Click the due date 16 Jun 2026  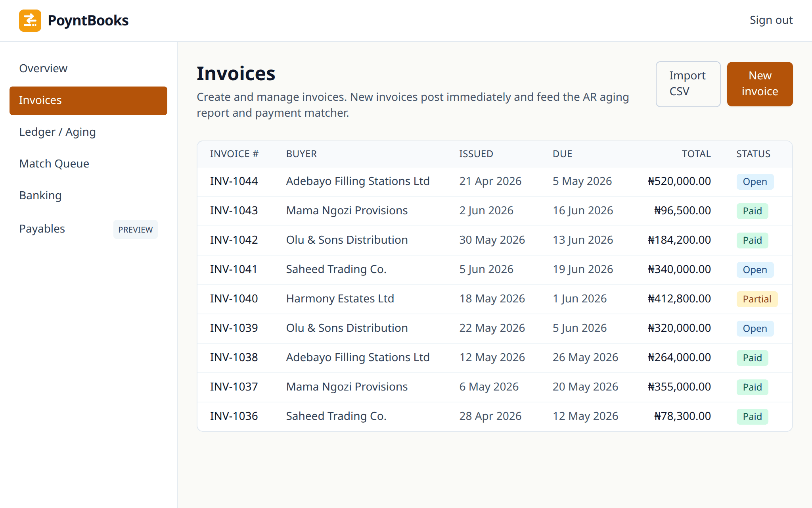tap(583, 211)
